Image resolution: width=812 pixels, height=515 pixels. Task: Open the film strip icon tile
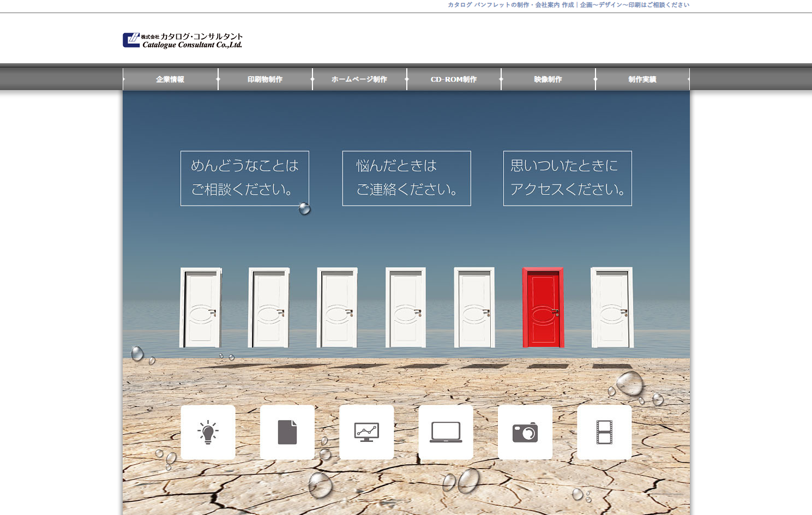pyautogui.click(x=604, y=432)
